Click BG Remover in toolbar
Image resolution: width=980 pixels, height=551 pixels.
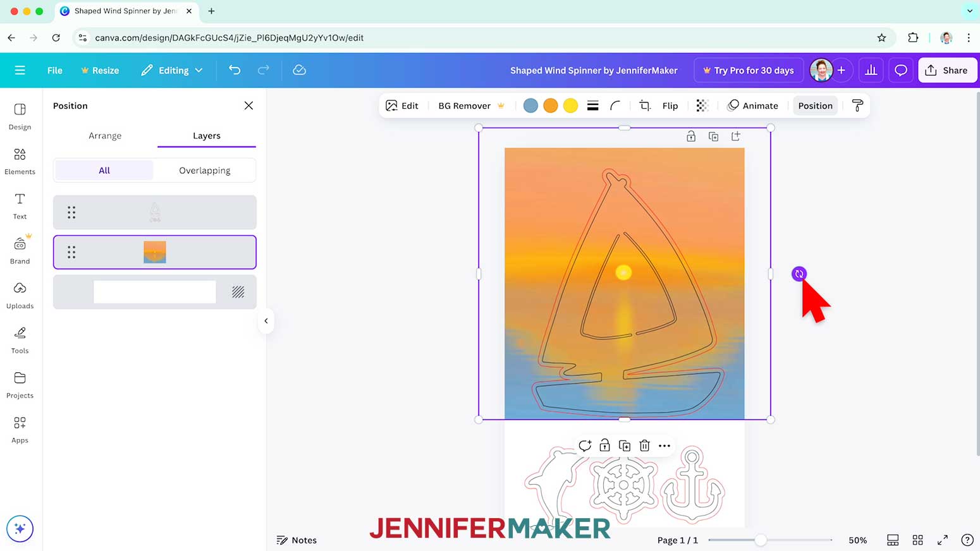click(472, 106)
